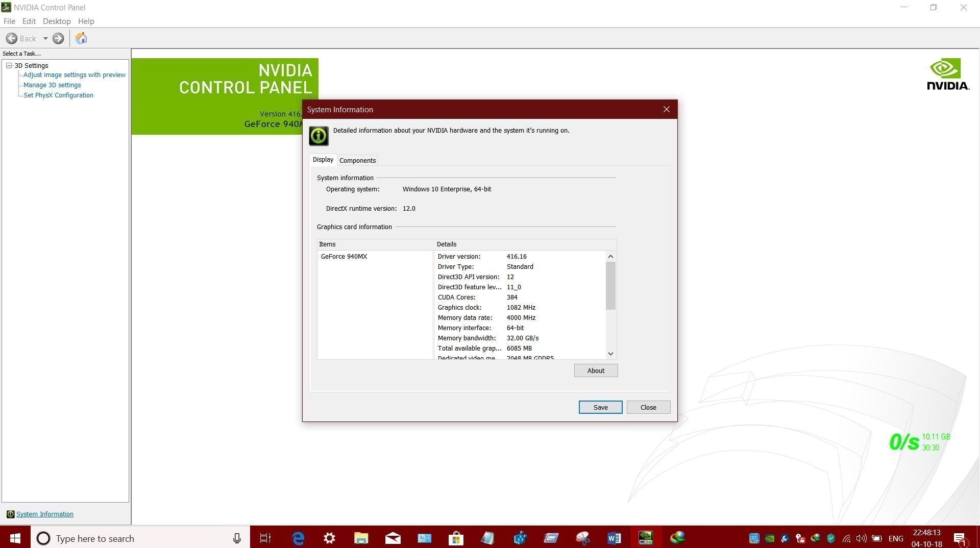Launch Microsoft Edge from taskbar

click(x=298, y=538)
